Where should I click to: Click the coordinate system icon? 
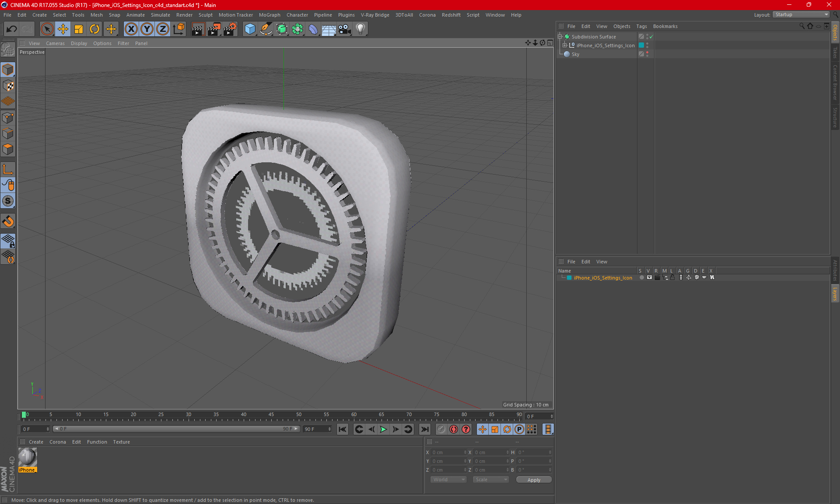179,29
